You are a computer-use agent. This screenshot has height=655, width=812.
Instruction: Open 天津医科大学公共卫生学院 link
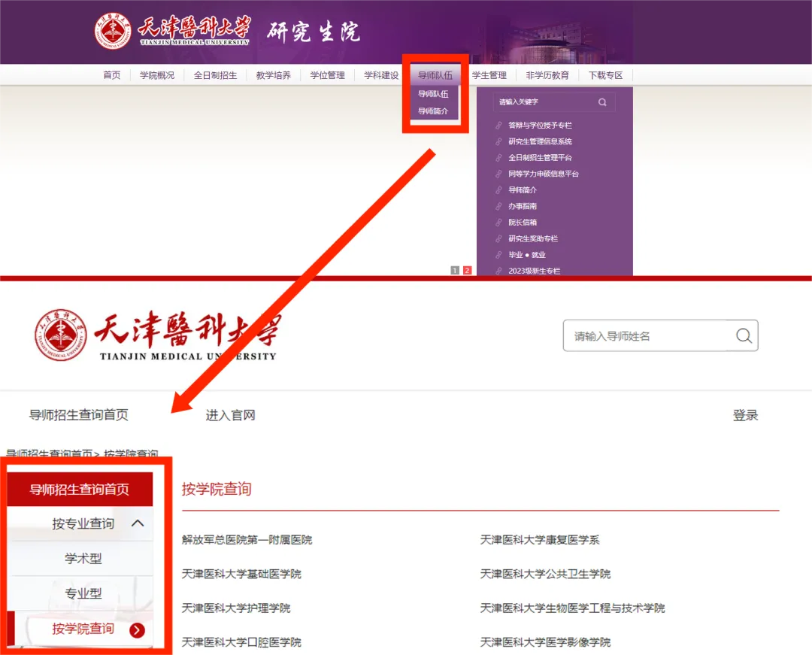tap(545, 574)
